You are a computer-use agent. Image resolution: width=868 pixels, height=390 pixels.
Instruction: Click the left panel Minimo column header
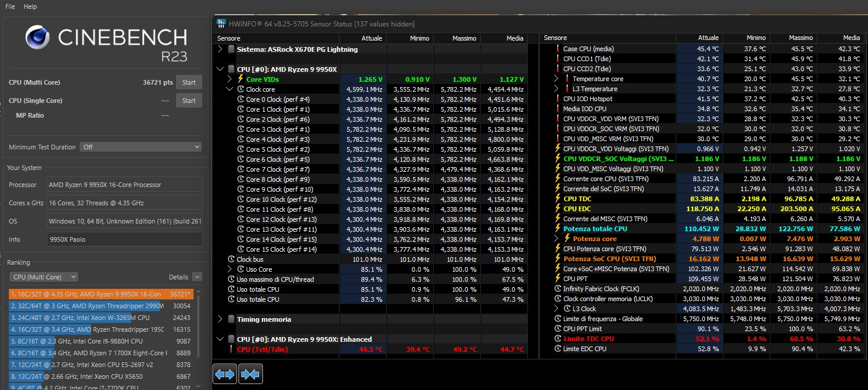[x=410, y=38]
